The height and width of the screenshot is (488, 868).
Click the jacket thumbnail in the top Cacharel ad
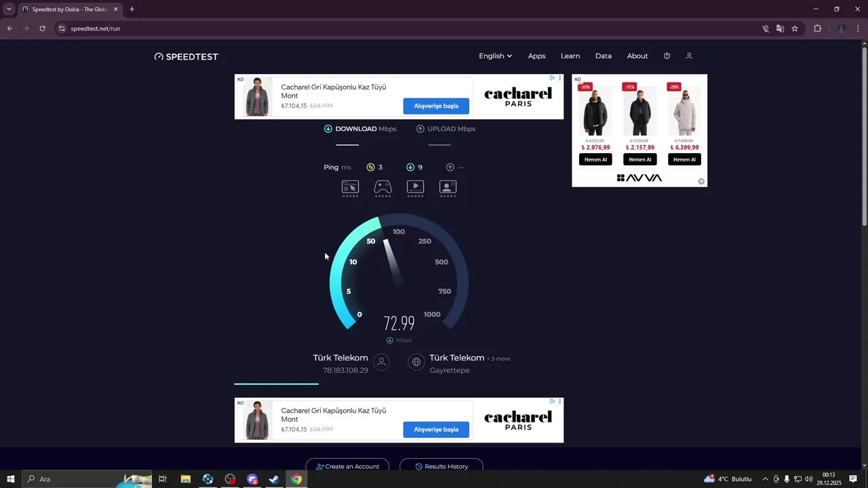point(257,97)
